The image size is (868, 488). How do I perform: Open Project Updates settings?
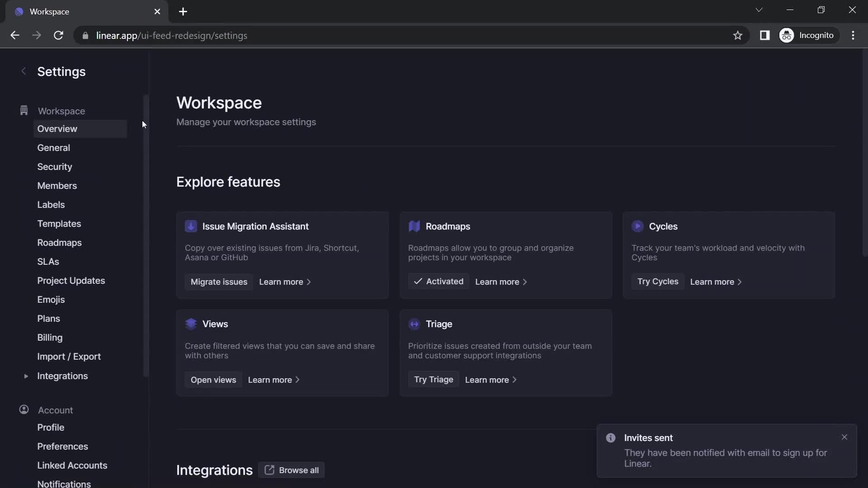coord(71,281)
